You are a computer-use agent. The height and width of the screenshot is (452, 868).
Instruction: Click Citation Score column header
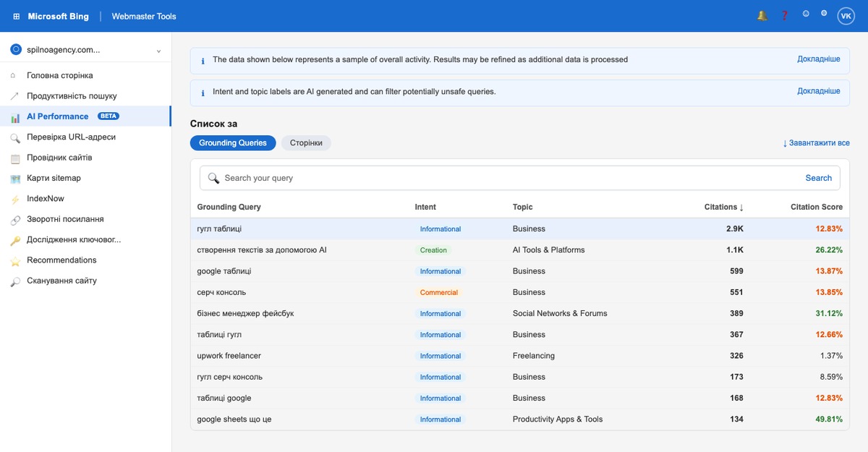point(817,207)
